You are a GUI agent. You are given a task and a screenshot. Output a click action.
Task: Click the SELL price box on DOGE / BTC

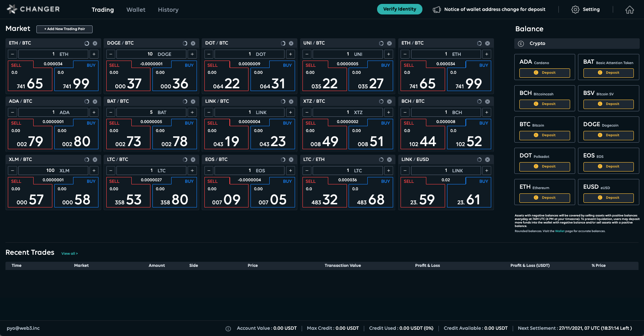128,76
